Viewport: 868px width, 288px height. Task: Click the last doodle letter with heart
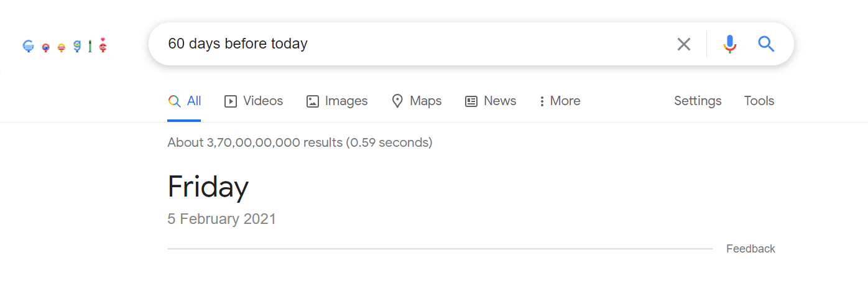tap(103, 46)
